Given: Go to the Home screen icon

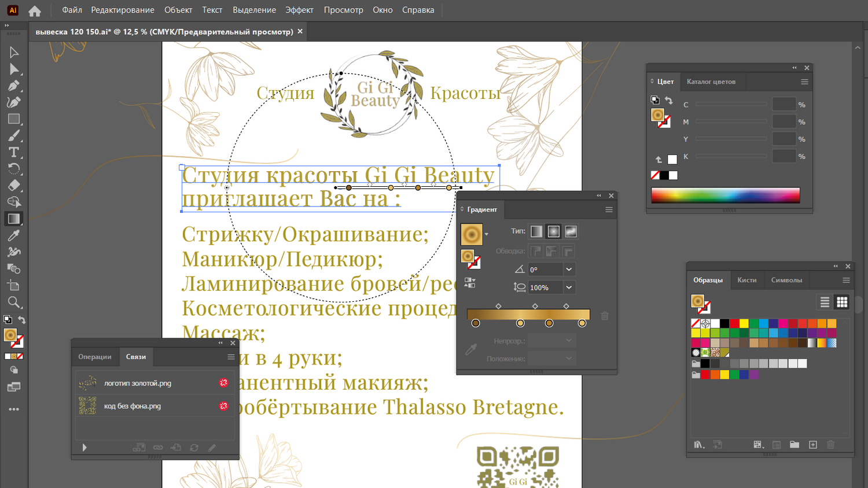Looking at the screenshot, I should [35, 10].
